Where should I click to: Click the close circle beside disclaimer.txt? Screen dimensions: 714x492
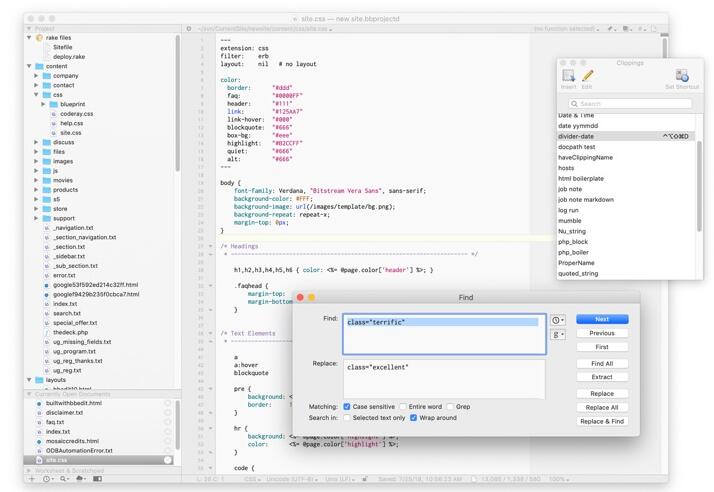168,413
